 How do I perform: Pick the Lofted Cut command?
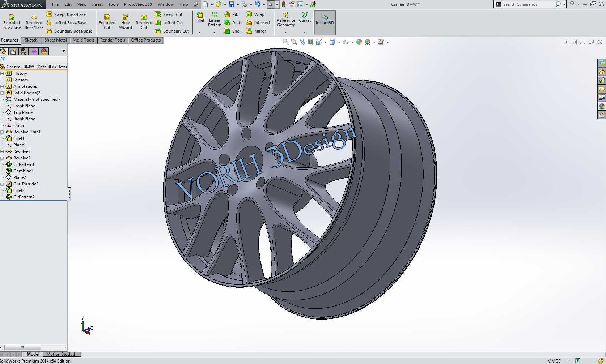(169, 23)
